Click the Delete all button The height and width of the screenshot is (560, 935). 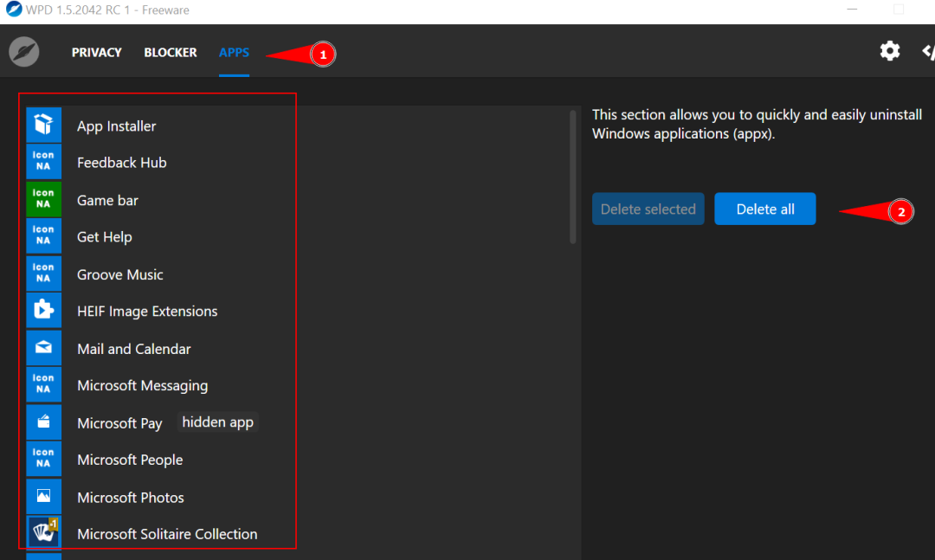click(x=765, y=209)
